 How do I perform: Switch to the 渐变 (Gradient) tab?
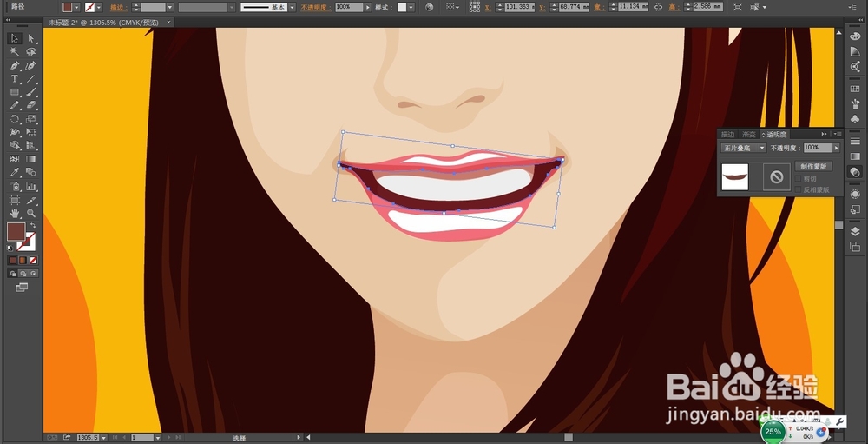tap(750, 135)
